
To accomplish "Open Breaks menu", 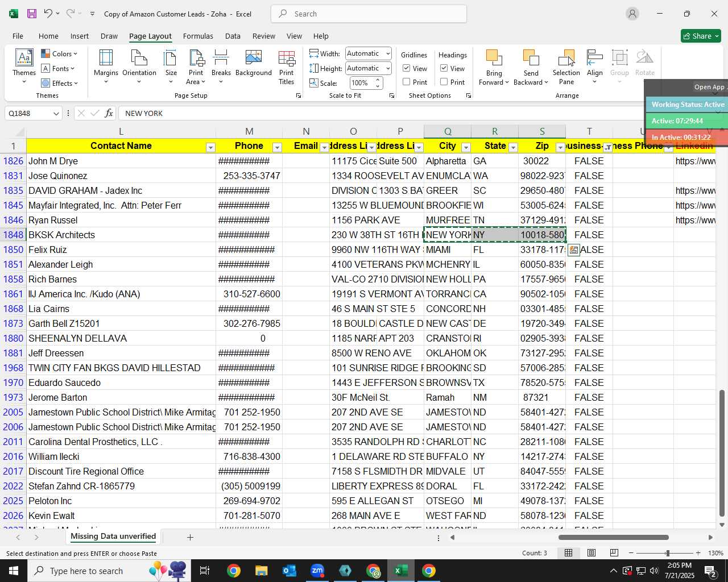I will point(221,66).
